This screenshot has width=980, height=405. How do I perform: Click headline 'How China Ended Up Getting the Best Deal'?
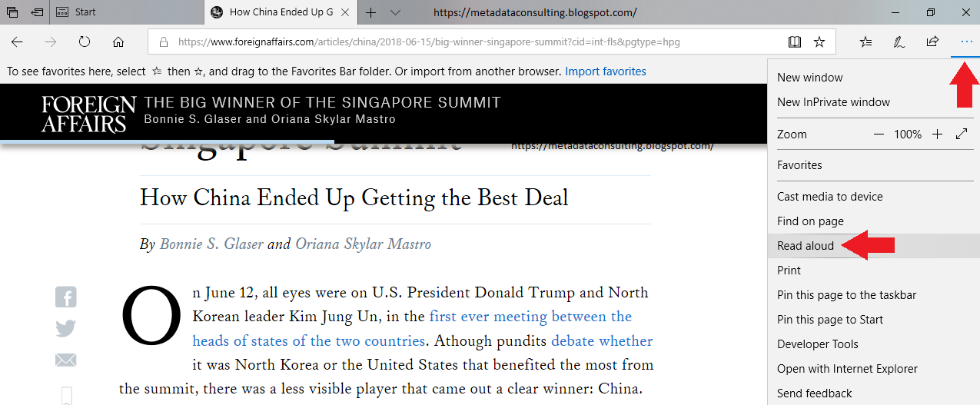tap(354, 198)
